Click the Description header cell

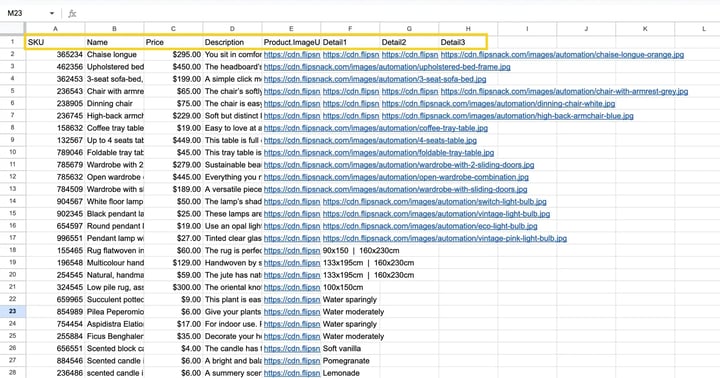pos(232,42)
